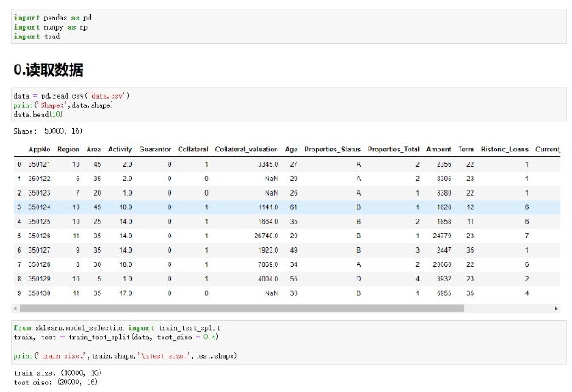Select the AppNo column header
The width and height of the screenshot is (572, 392).
point(39,150)
